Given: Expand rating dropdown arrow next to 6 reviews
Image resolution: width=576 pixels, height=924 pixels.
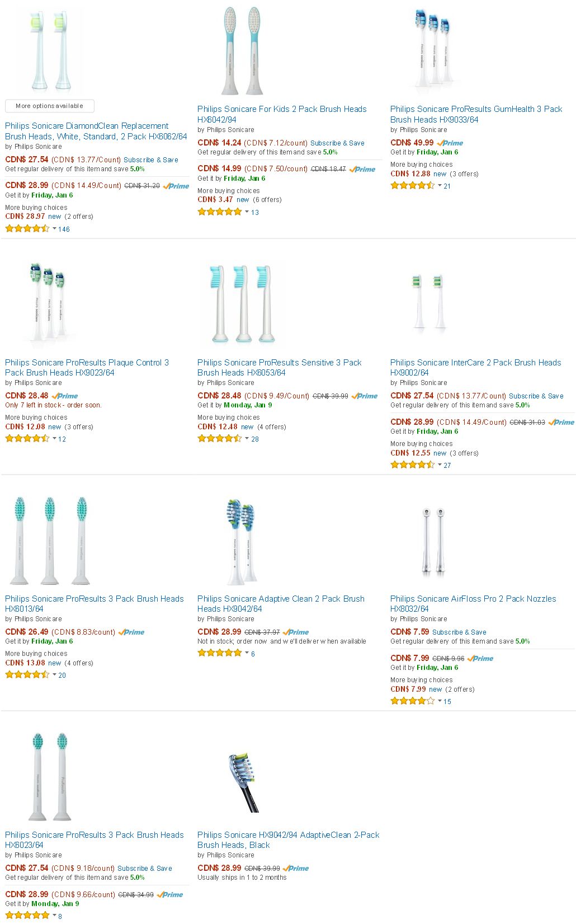Looking at the screenshot, I should pyautogui.click(x=247, y=653).
